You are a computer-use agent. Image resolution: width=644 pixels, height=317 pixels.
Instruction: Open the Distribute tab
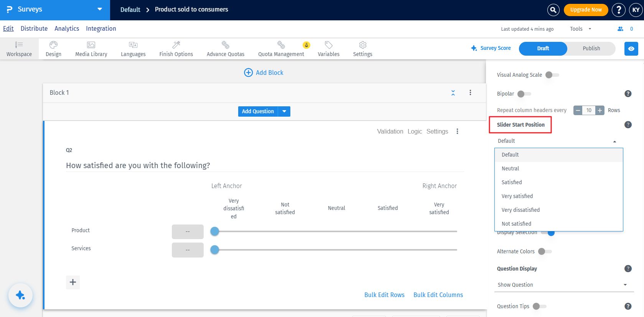(x=34, y=29)
